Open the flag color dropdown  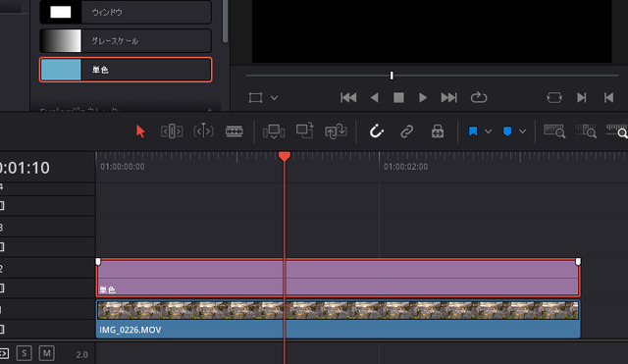coord(489,130)
